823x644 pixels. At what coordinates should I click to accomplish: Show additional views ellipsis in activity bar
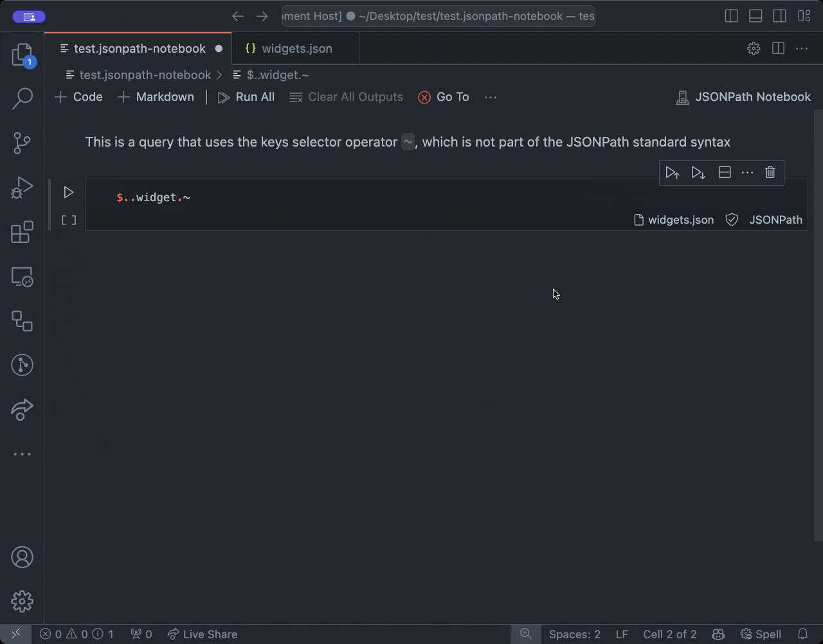tap(23, 454)
